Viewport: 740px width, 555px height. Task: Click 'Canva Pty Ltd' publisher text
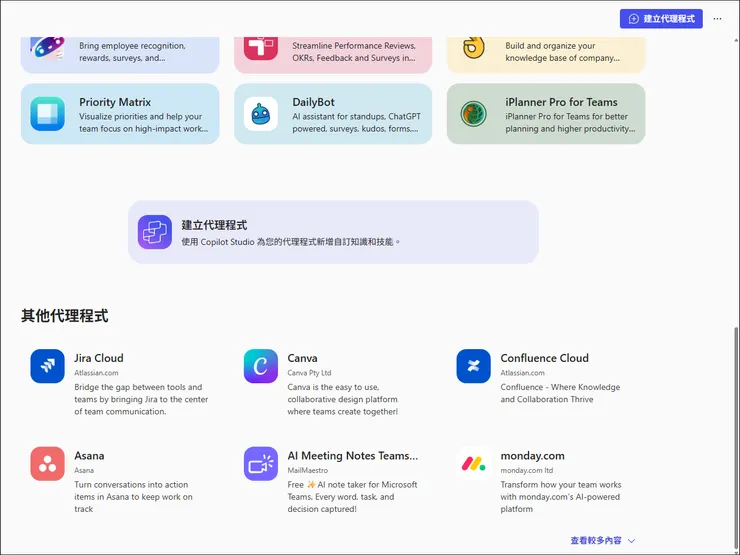point(309,373)
